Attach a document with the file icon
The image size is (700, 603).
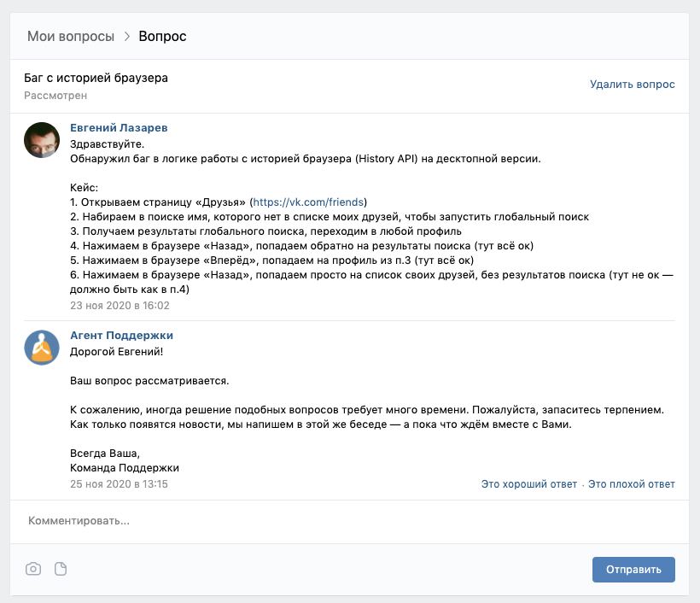pos(61,569)
